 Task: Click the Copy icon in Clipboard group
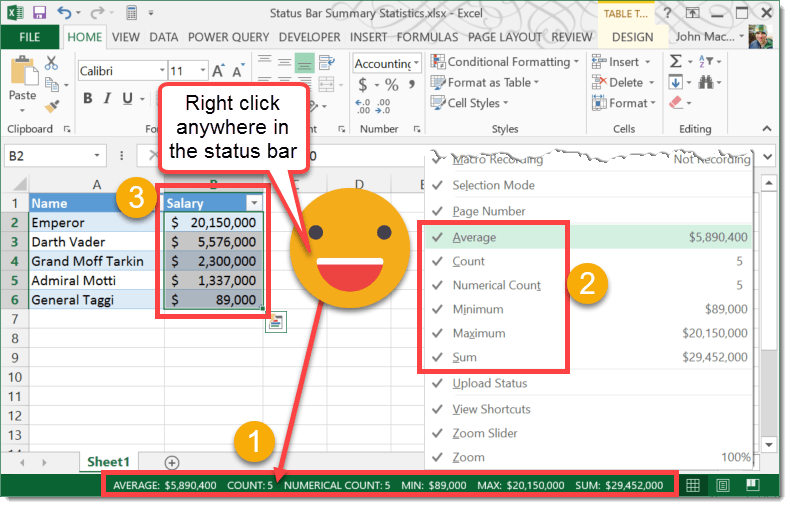pos(52,84)
